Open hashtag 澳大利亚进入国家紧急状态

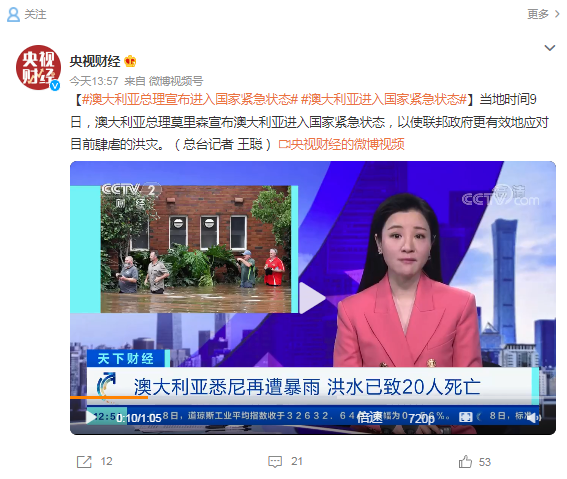384,99
